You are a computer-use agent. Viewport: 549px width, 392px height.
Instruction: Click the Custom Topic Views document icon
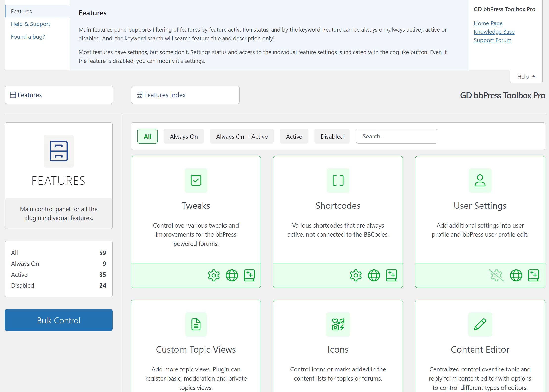coord(196,324)
